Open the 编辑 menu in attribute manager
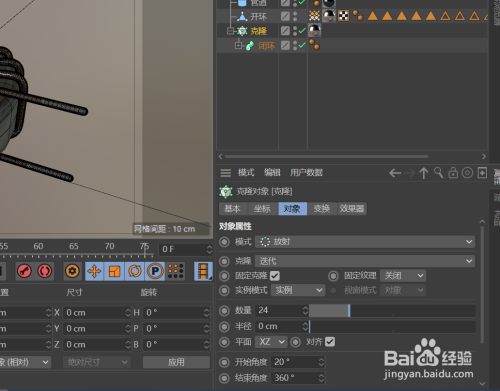This screenshot has height=391, width=500. tap(272, 172)
